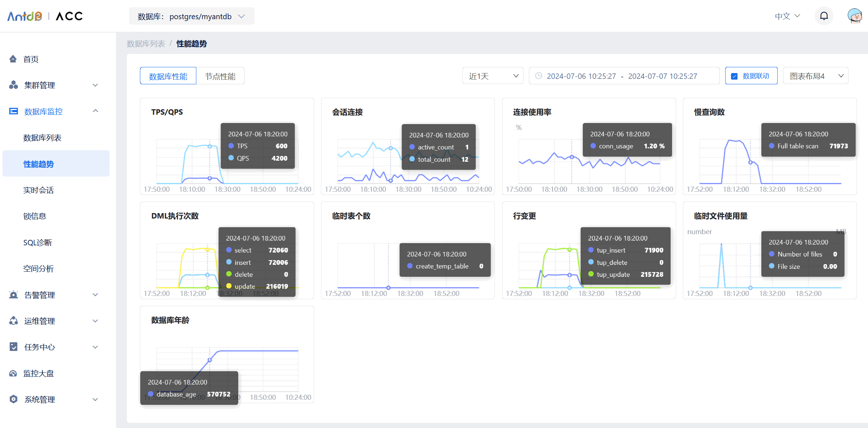
Task: Select the 数据库性能 tab
Action: coord(168,76)
